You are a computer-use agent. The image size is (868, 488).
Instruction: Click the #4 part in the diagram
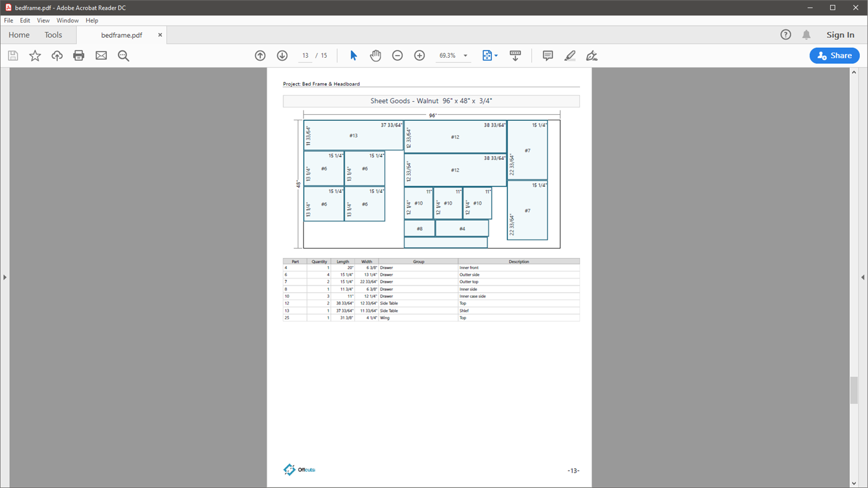click(462, 229)
